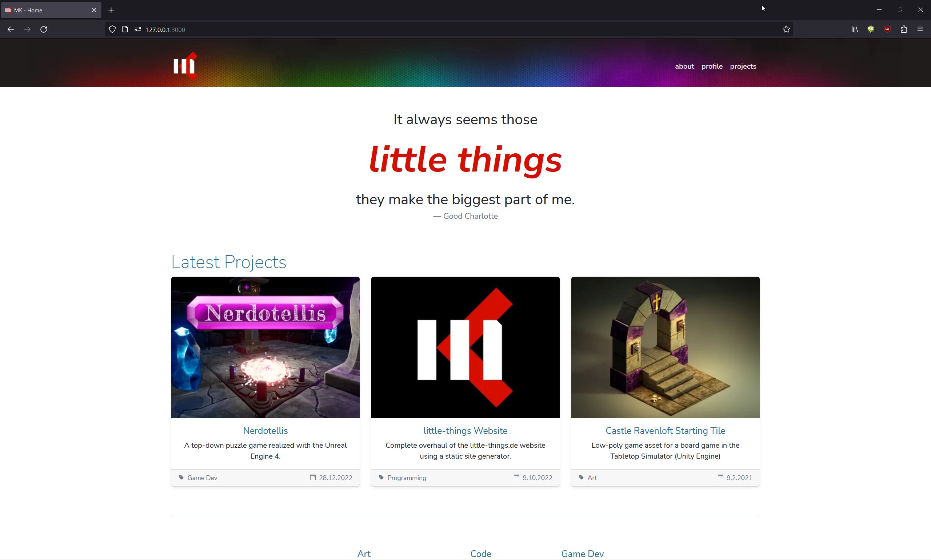
Task: Reload the current page
Action: (44, 29)
